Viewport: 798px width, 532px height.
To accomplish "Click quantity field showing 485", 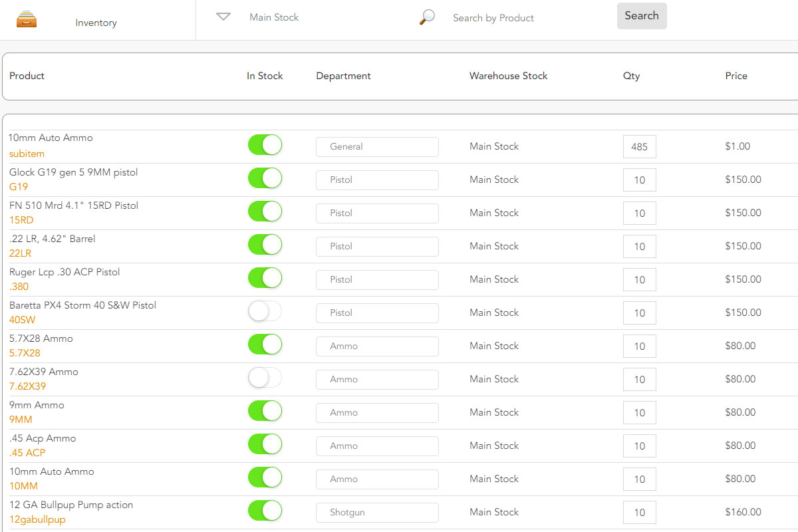I will [639, 147].
